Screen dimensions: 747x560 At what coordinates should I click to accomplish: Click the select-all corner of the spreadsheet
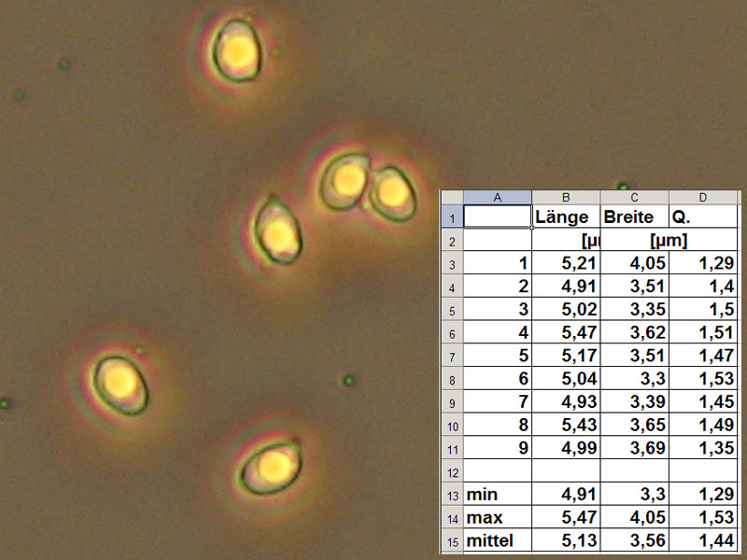coord(451,197)
